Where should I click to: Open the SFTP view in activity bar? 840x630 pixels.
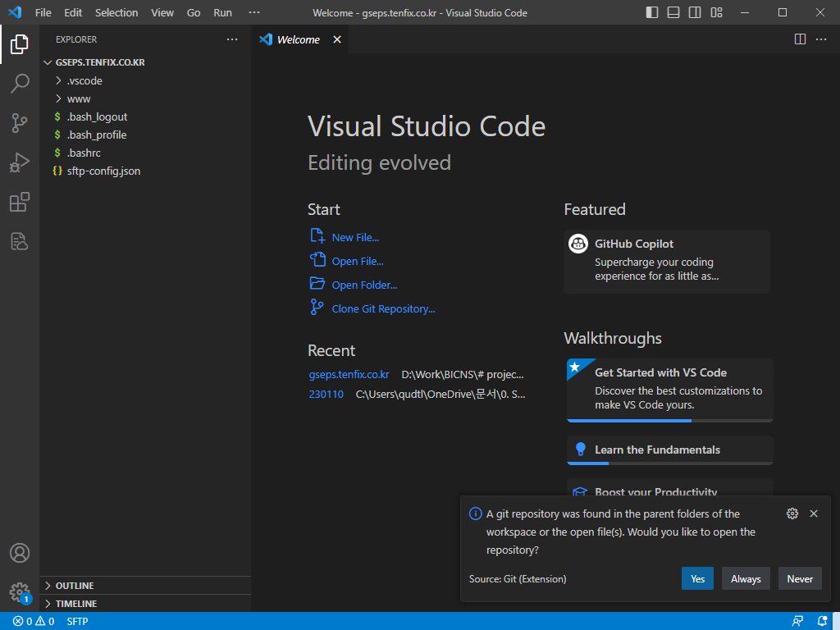[x=20, y=241]
